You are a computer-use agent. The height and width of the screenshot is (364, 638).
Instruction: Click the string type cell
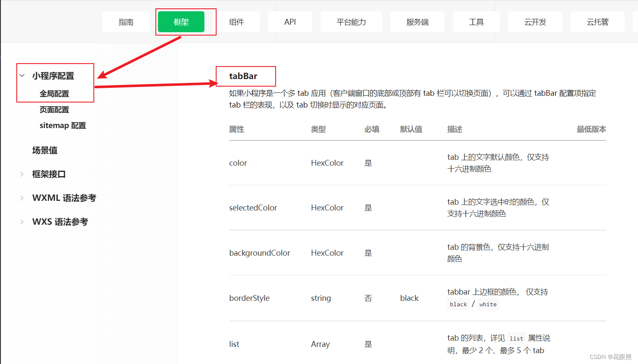[321, 298]
